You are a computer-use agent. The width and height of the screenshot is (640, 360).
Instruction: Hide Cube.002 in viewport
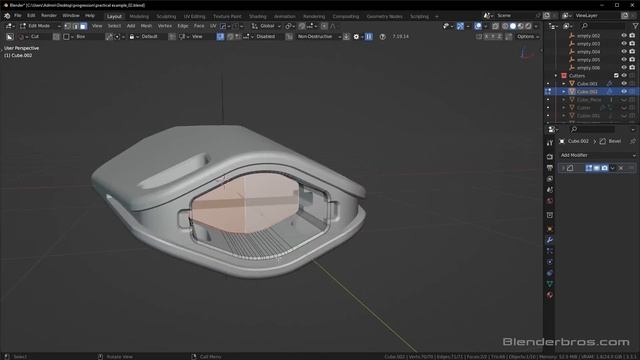point(624,91)
